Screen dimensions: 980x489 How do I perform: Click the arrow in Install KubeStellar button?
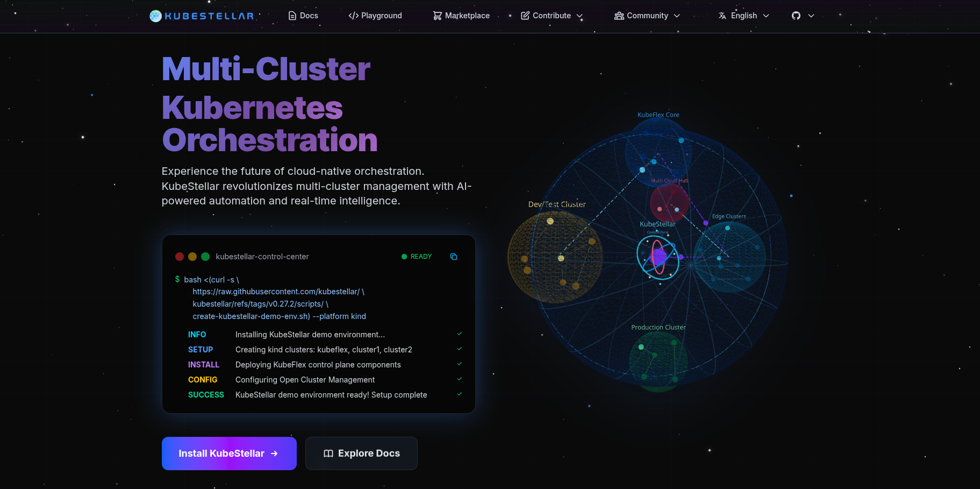coord(275,453)
